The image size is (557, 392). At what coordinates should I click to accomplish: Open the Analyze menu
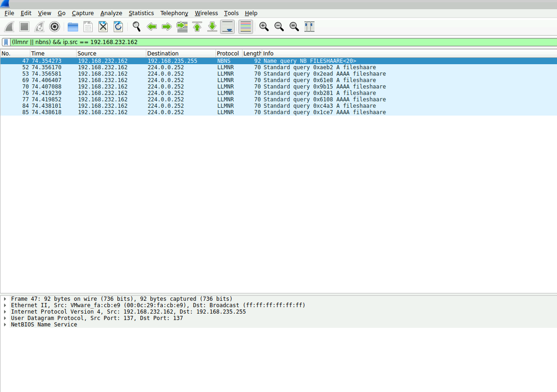pyautogui.click(x=111, y=13)
